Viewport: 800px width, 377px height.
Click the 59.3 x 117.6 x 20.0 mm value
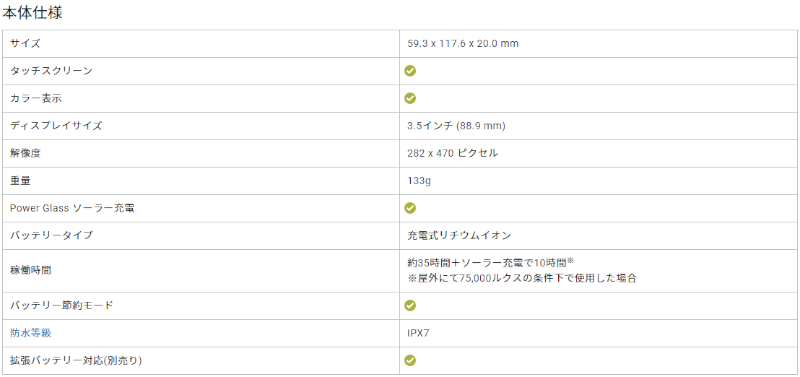click(x=463, y=43)
